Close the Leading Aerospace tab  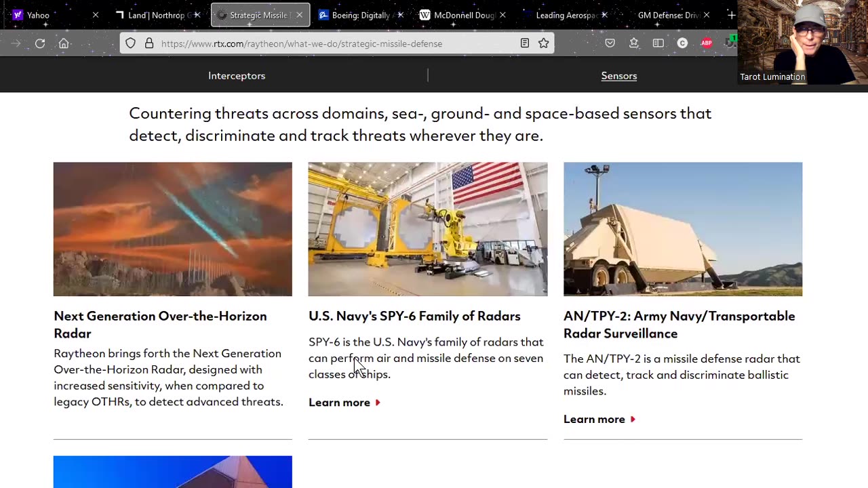pyautogui.click(x=604, y=15)
